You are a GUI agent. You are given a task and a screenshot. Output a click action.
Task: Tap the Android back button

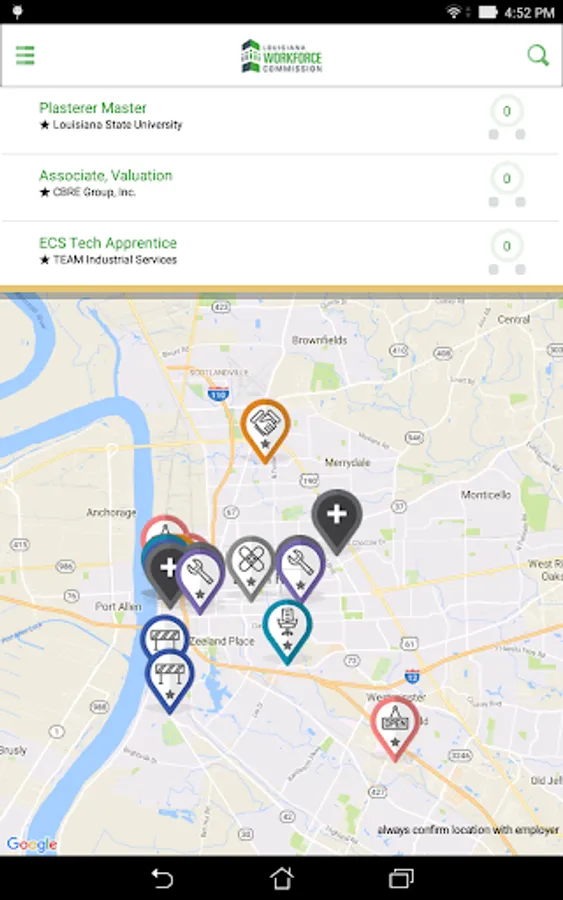click(x=162, y=878)
